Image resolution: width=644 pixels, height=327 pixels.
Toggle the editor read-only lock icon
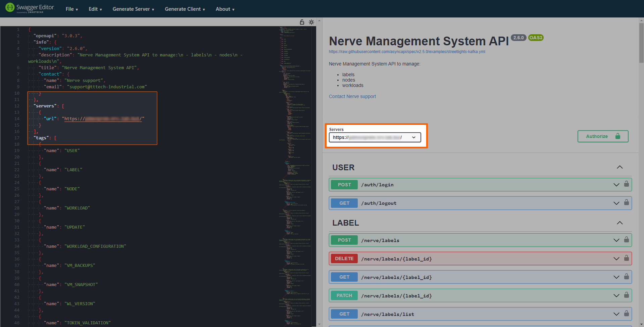pos(302,22)
